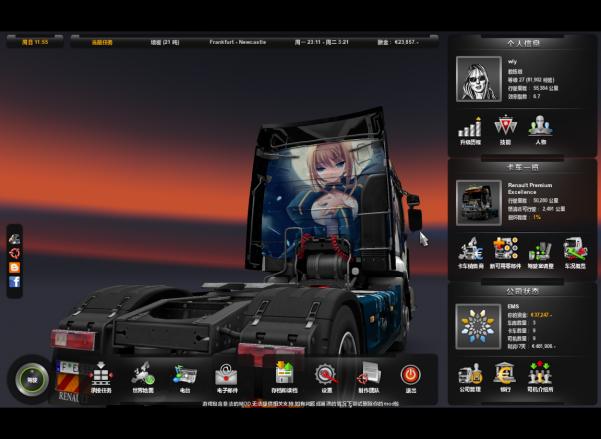The height and width of the screenshot is (439, 601).
Task: Click the company name 'EMS'
Action: (x=513, y=306)
